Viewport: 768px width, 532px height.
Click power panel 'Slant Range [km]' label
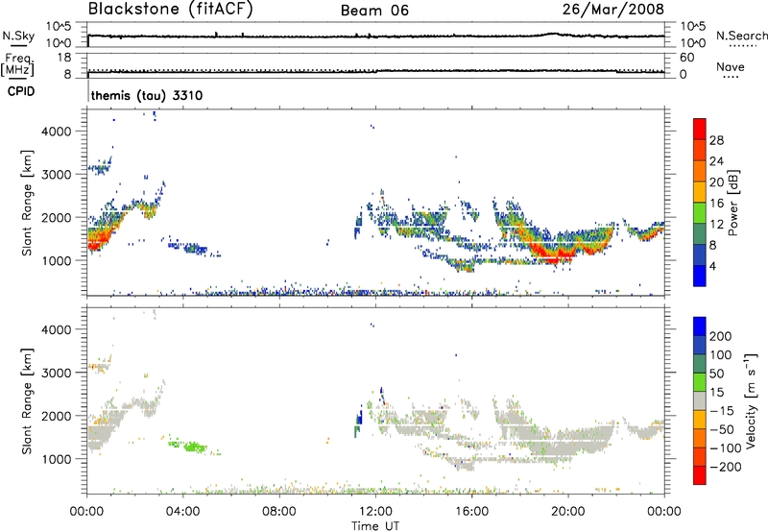point(27,203)
